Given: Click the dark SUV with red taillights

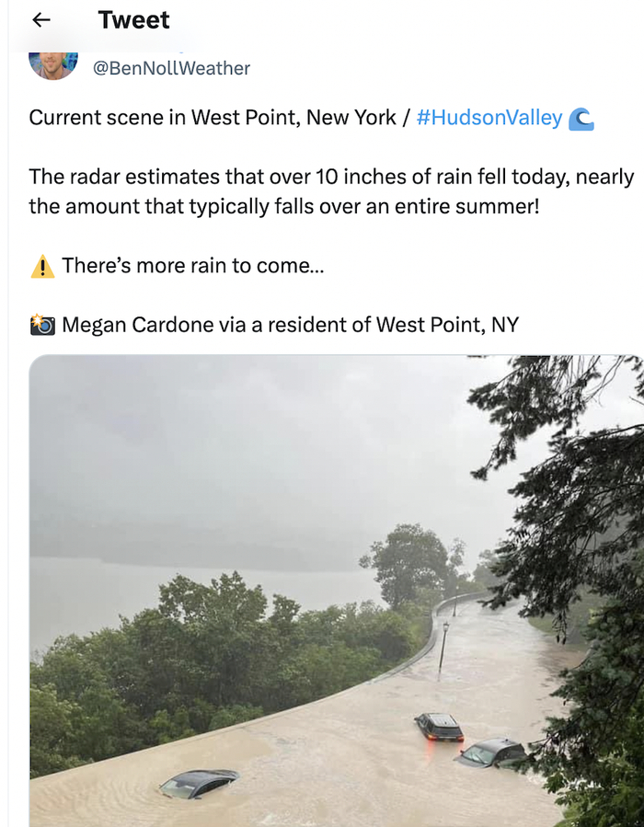Looking at the screenshot, I should tap(439, 727).
